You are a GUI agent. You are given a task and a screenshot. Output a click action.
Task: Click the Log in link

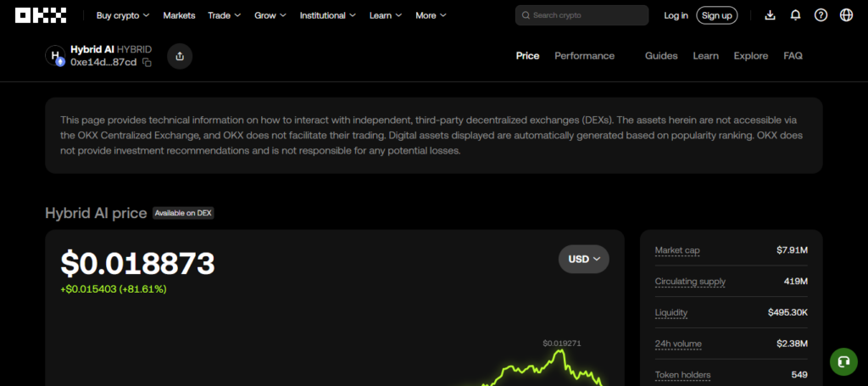(x=676, y=15)
